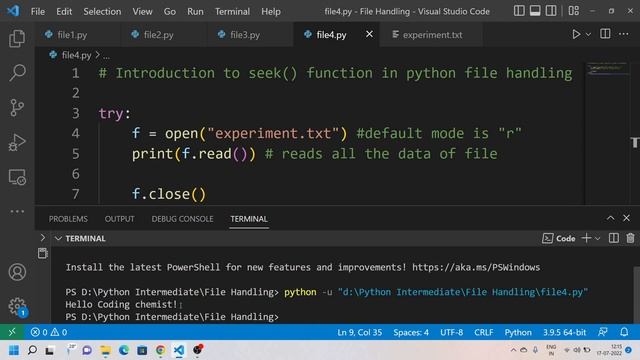
Task: Show additional activity bar views ellipsis
Action: (x=17, y=211)
